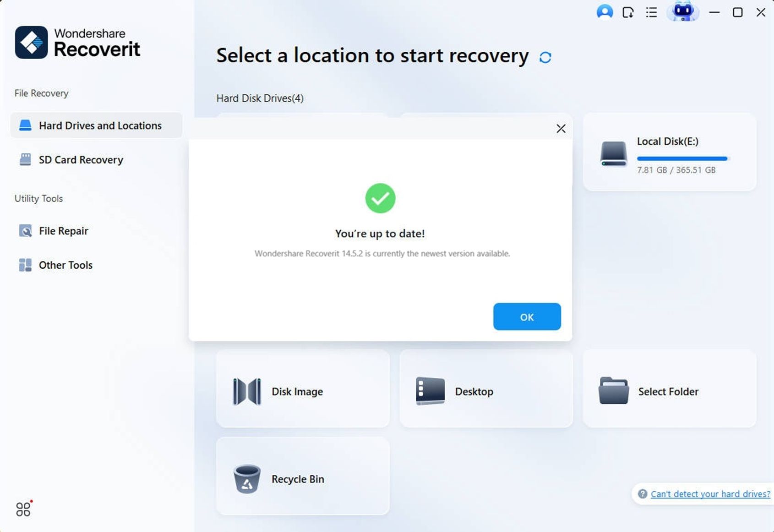
Task: Select the Local Disk(E:) drive card
Action: (670, 152)
